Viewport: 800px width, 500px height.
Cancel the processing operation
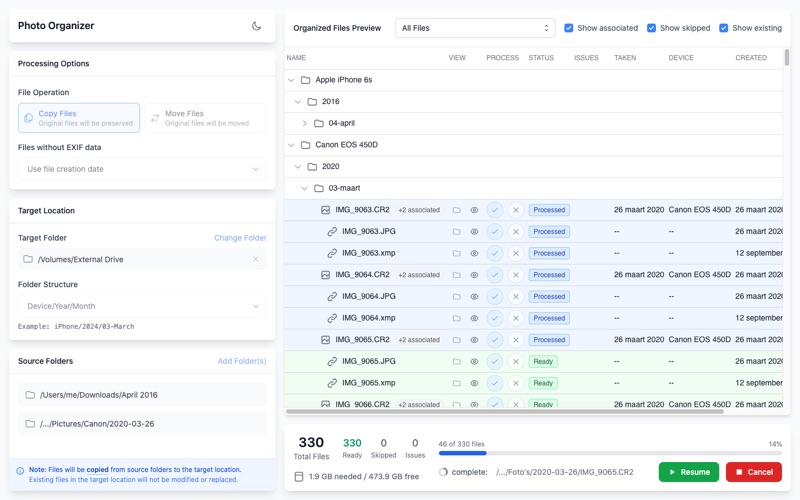tap(755, 472)
